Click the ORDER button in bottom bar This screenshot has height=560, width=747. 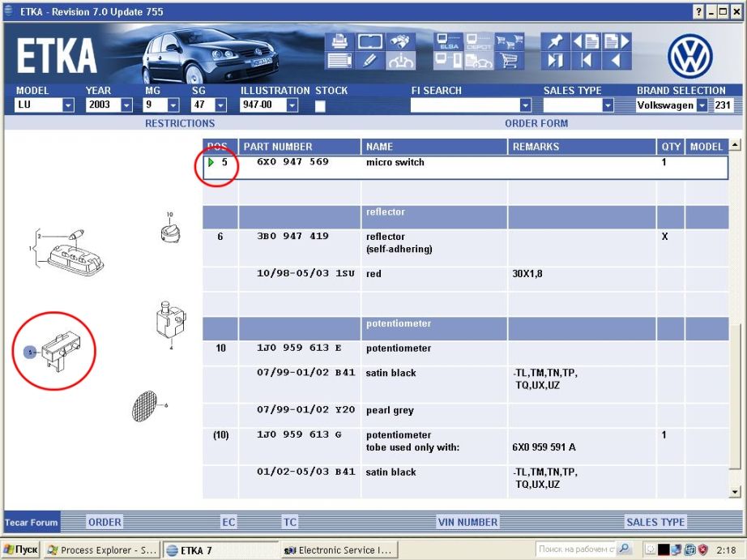pos(105,522)
